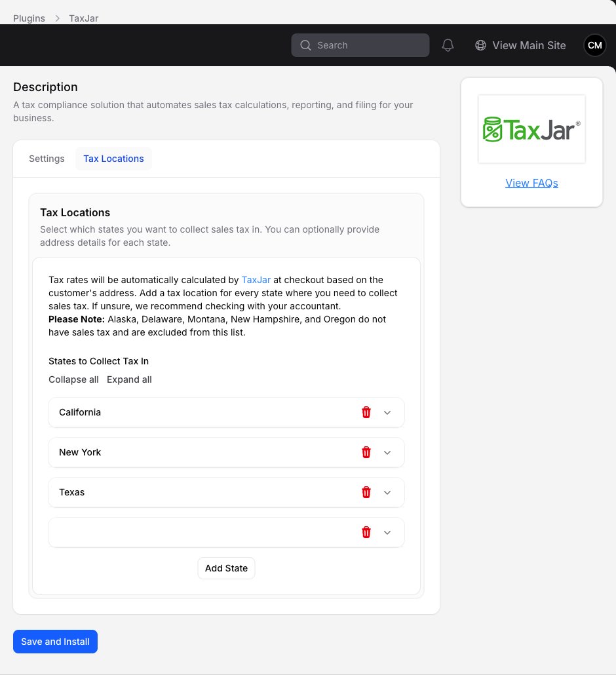Delete the empty unnamed state row

tap(366, 532)
